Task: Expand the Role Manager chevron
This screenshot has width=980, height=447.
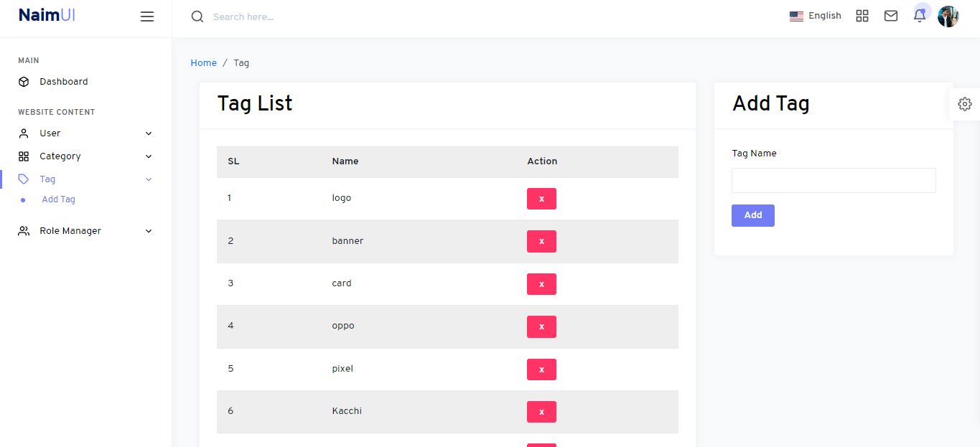Action: (149, 231)
